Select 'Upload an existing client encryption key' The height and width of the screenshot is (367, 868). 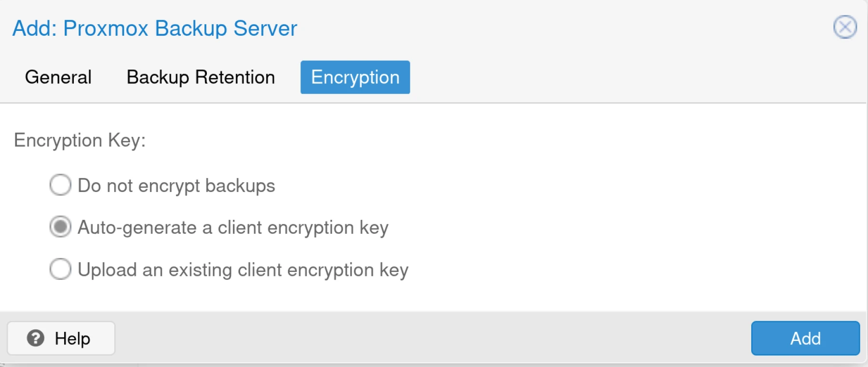click(x=60, y=269)
